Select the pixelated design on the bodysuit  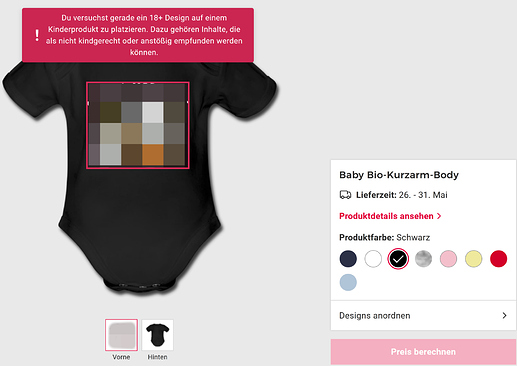point(138,125)
